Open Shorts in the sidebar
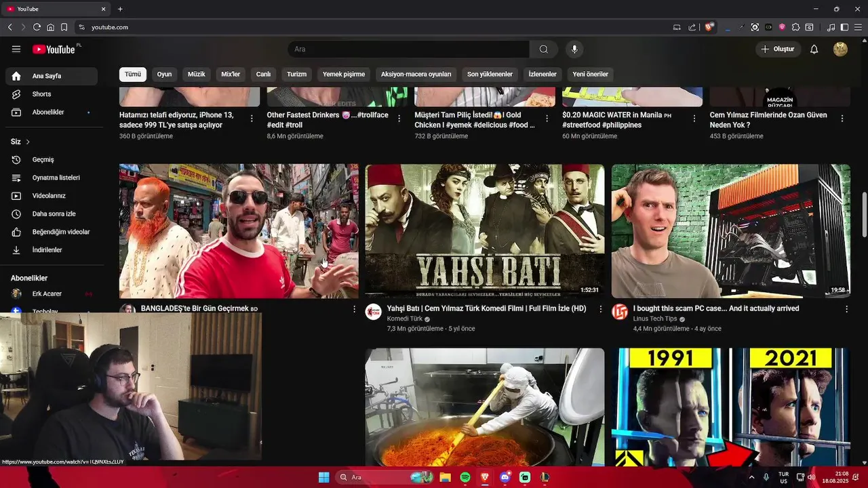The width and height of the screenshot is (868, 488). point(52,94)
